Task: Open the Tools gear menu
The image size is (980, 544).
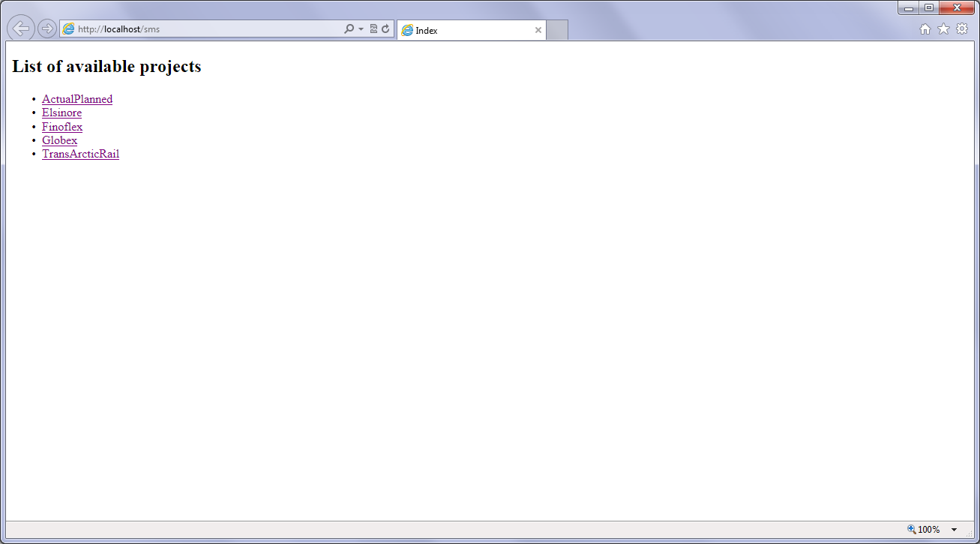Action: click(x=962, y=29)
